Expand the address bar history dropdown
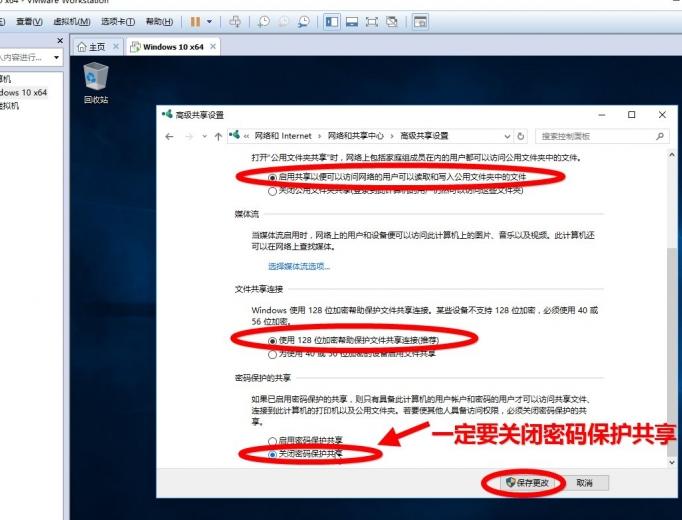This screenshot has width=682, height=520. click(x=507, y=137)
